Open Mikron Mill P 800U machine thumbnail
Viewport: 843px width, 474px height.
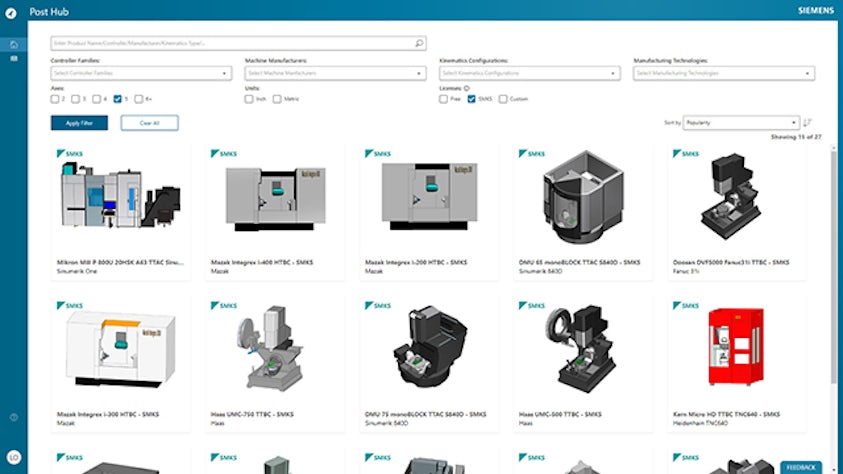point(121,196)
